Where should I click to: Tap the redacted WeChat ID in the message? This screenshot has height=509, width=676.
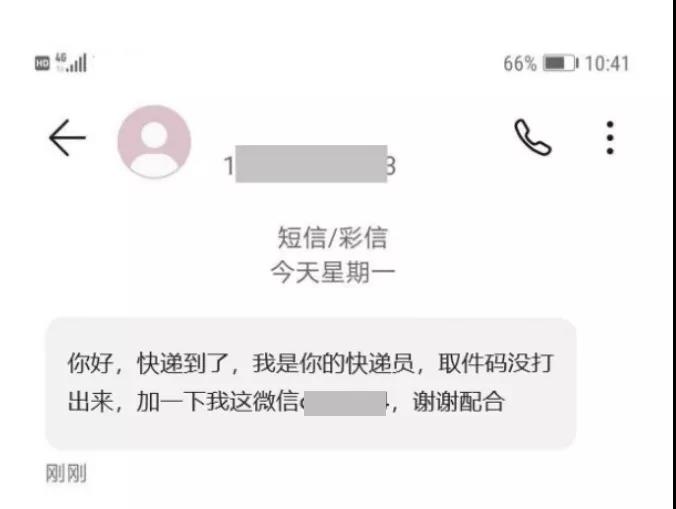tap(345, 403)
